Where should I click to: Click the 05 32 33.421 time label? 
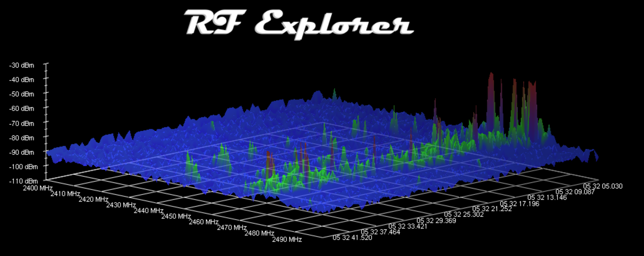point(408,226)
